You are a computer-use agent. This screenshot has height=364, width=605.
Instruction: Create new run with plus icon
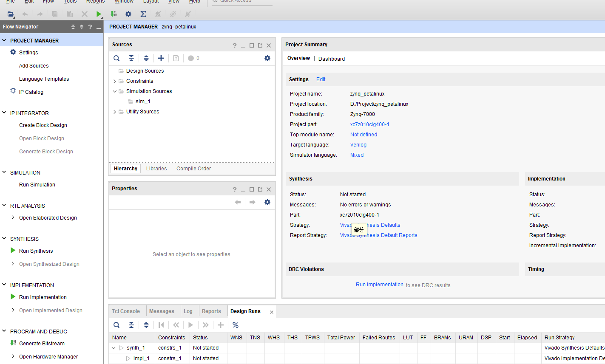coord(221,325)
